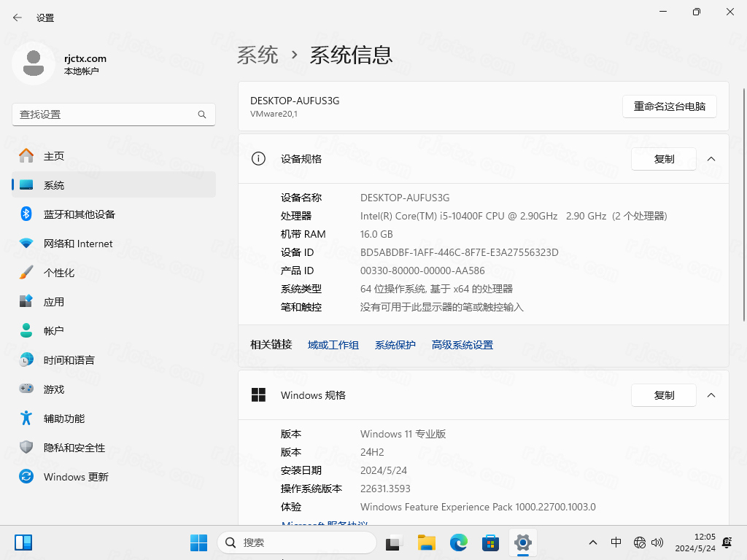Click the OS build value 22631.3593
The image size is (747, 560).
[385, 489]
